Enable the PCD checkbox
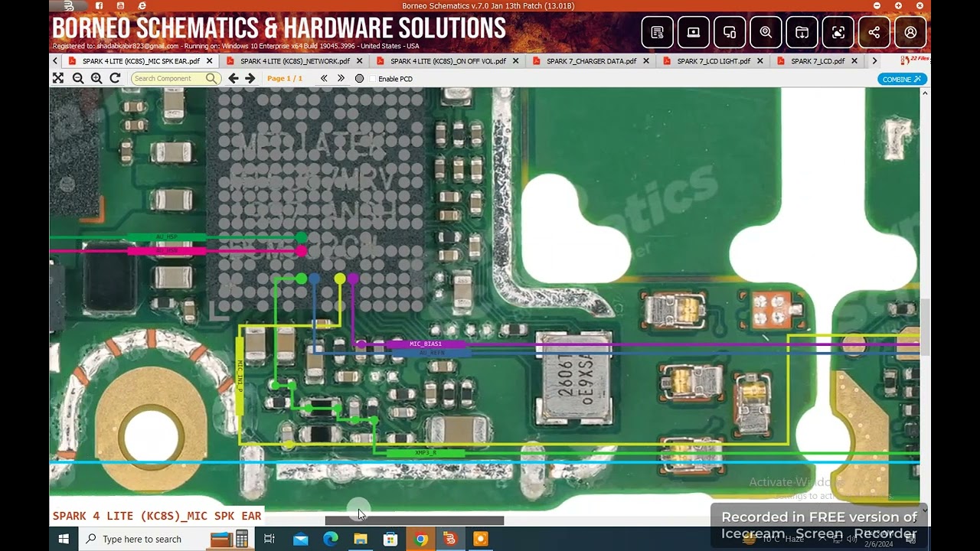 point(373,79)
